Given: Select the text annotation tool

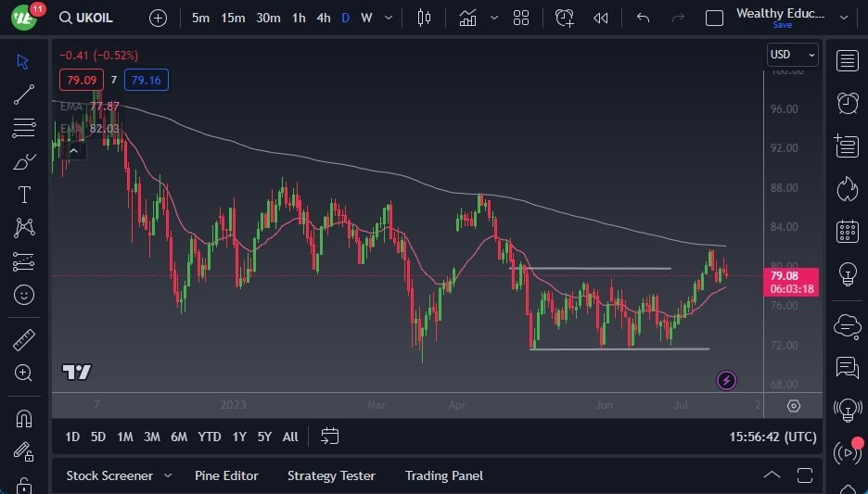Looking at the screenshot, I should coord(24,195).
